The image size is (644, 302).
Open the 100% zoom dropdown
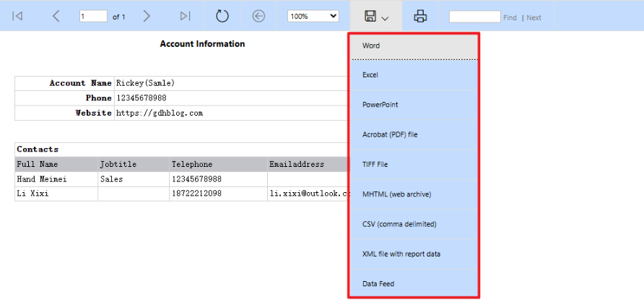point(313,17)
